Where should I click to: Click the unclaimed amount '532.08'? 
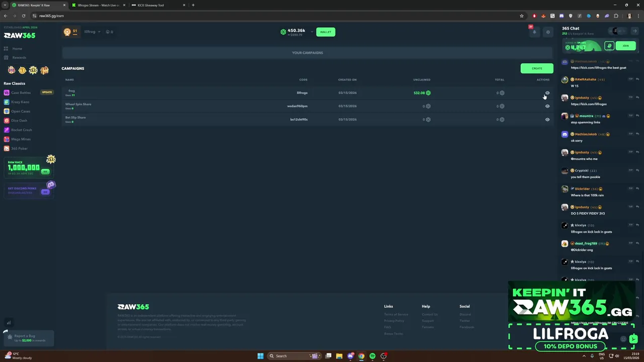[x=419, y=93]
